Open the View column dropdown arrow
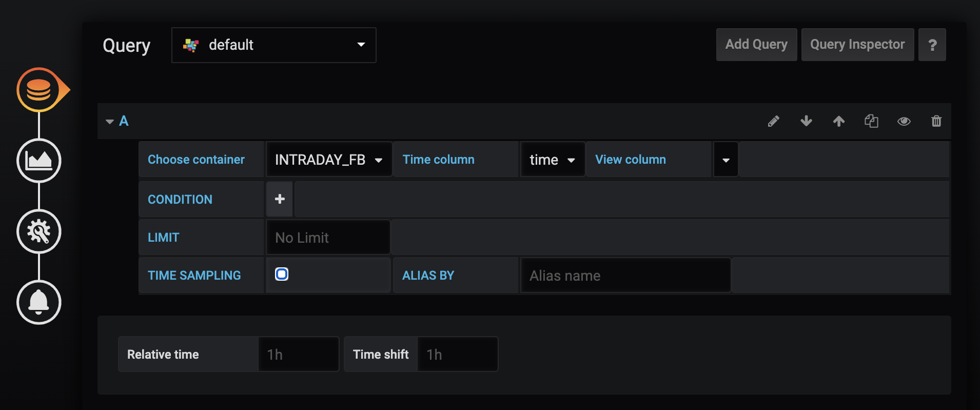Image resolution: width=980 pixels, height=410 pixels. (x=726, y=160)
